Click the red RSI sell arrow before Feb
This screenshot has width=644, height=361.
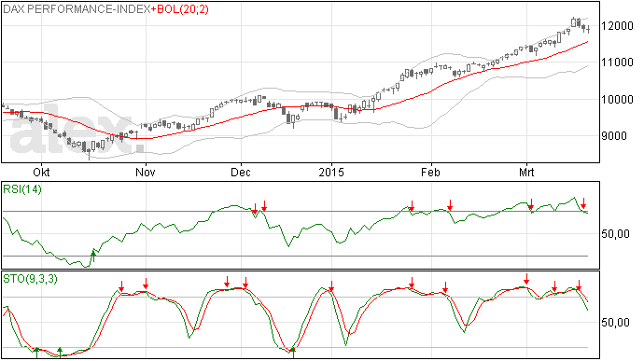click(x=412, y=206)
